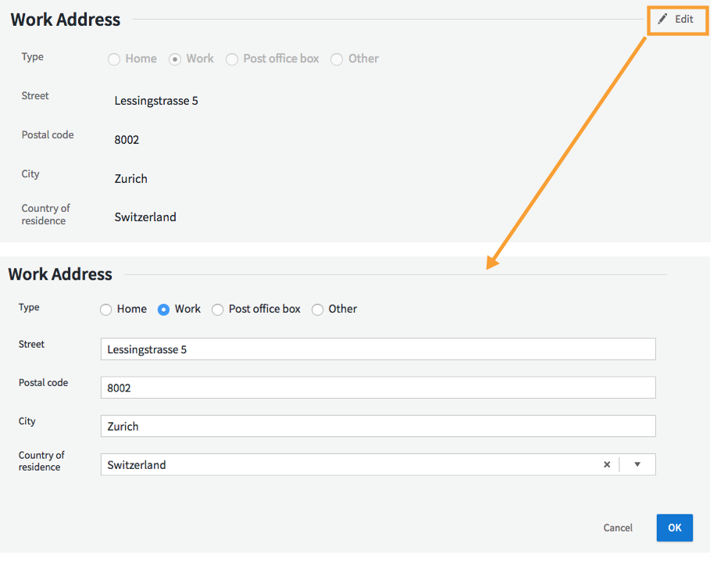
Task: Choose Post office box in edit form
Action: coord(218,310)
